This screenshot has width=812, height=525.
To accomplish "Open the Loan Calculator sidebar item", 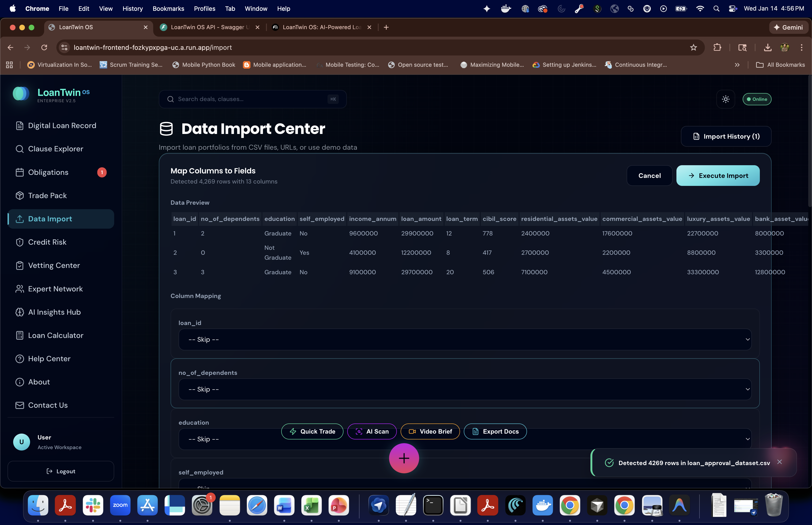I will [x=55, y=335].
